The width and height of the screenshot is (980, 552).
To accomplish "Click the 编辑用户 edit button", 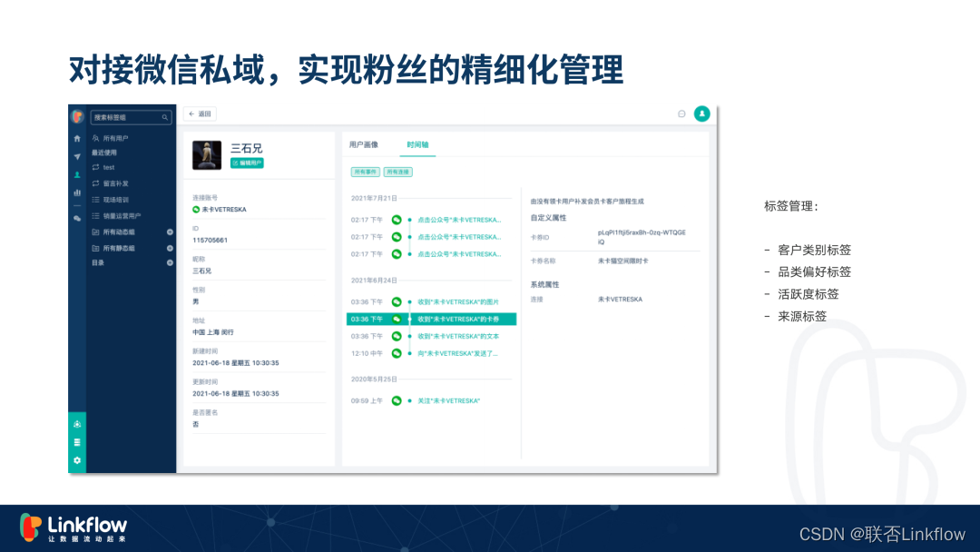I will (x=247, y=163).
